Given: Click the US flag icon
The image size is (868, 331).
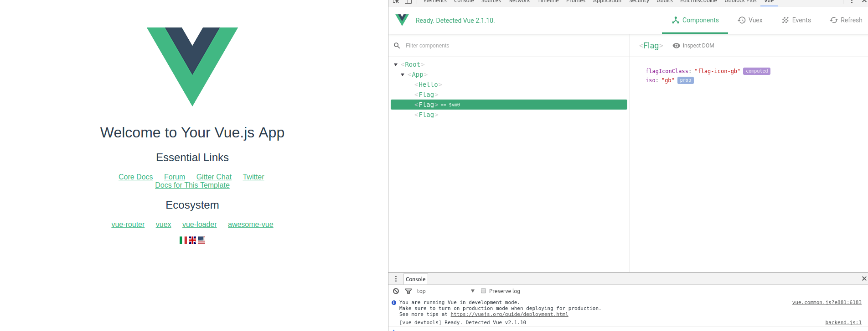Looking at the screenshot, I should 201,240.
